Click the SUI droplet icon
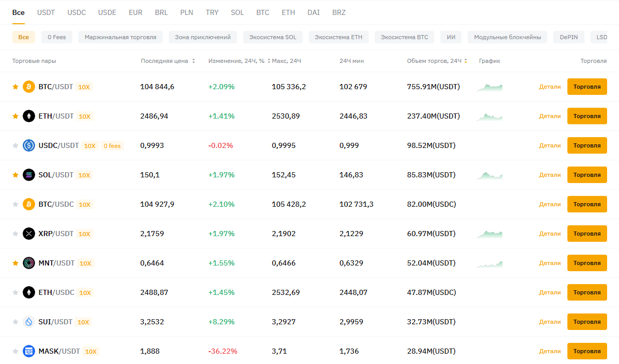Image resolution: width=619 pixels, height=364 pixels. pyautogui.click(x=29, y=322)
